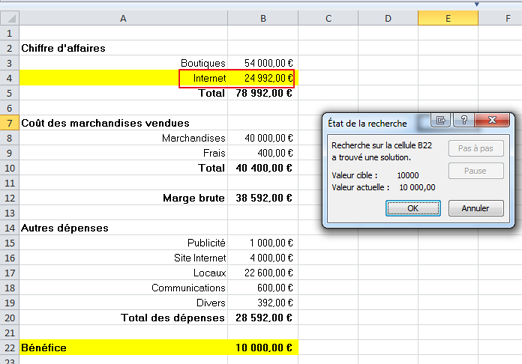Select the Chiffre d'affaires heading cell
This screenshot has height=364, width=522.
123,48
